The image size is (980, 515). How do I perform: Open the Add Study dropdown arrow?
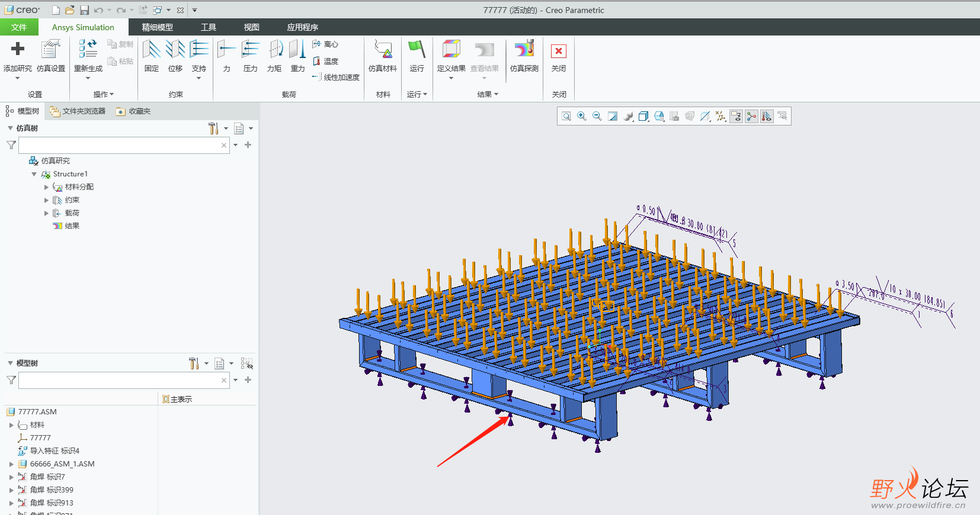pyautogui.click(x=17, y=78)
